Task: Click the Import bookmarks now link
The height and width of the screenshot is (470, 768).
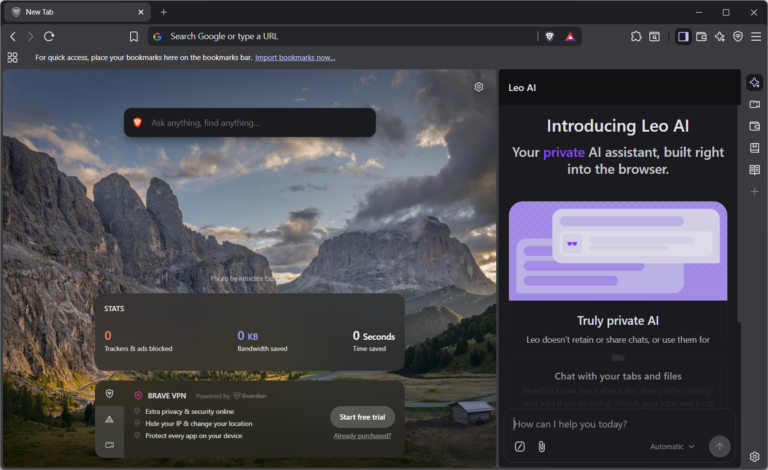Action: (295, 57)
